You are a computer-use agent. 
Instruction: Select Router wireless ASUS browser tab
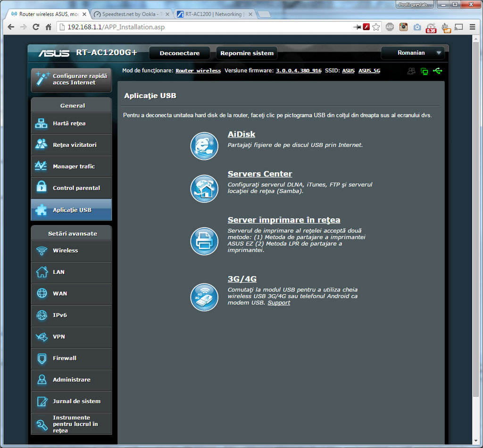(x=49, y=14)
